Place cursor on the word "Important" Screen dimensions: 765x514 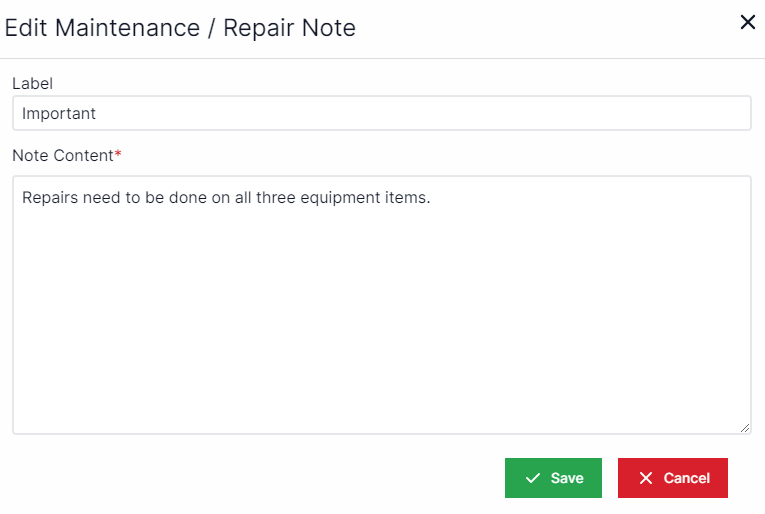pos(59,114)
